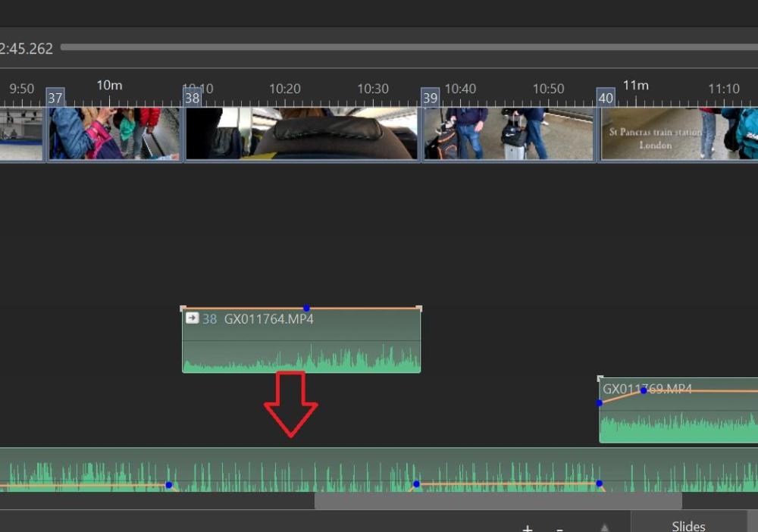Viewport: 758px width, 532px height.
Task: Open the Slides view button
Action: pyautogui.click(x=688, y=525)
